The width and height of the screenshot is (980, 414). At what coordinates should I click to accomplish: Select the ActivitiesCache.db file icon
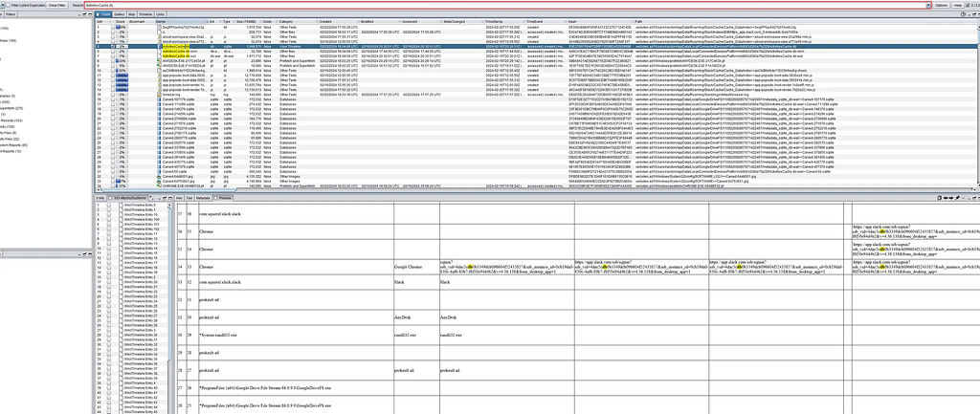[x=159, y=46]
